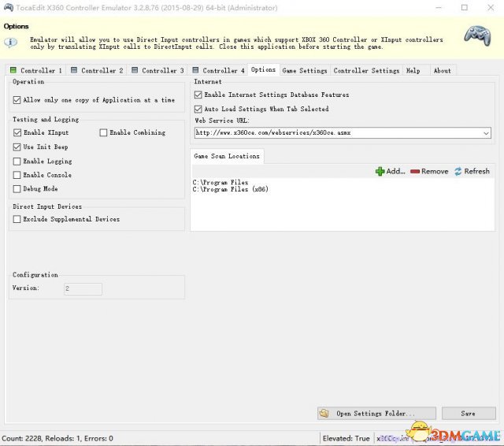
Task: Click in the Web Service URL text
Action: [x=273, y=133]
